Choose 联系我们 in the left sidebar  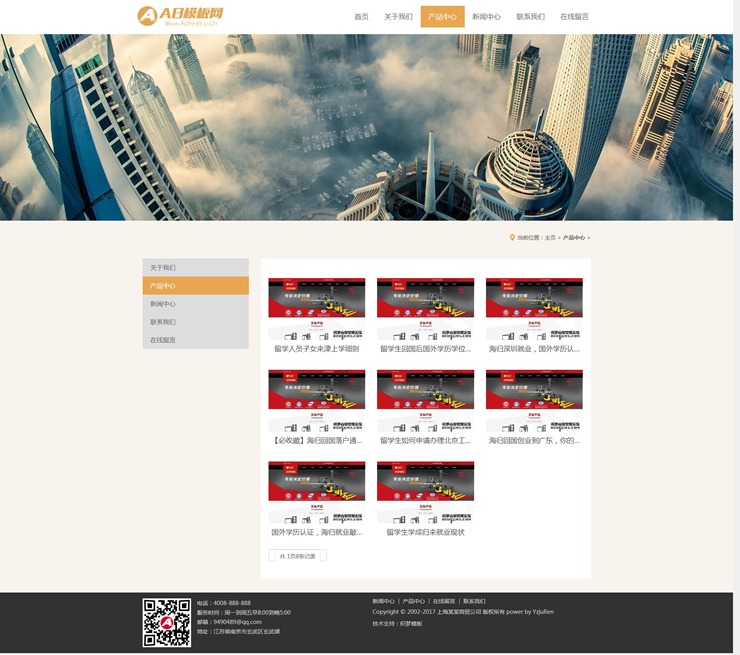pyautogui.click(x=195, y=322)
